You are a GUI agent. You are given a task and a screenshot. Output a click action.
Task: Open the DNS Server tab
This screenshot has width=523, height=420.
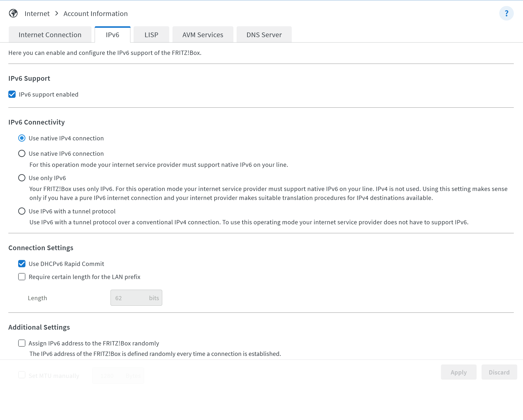264,35
